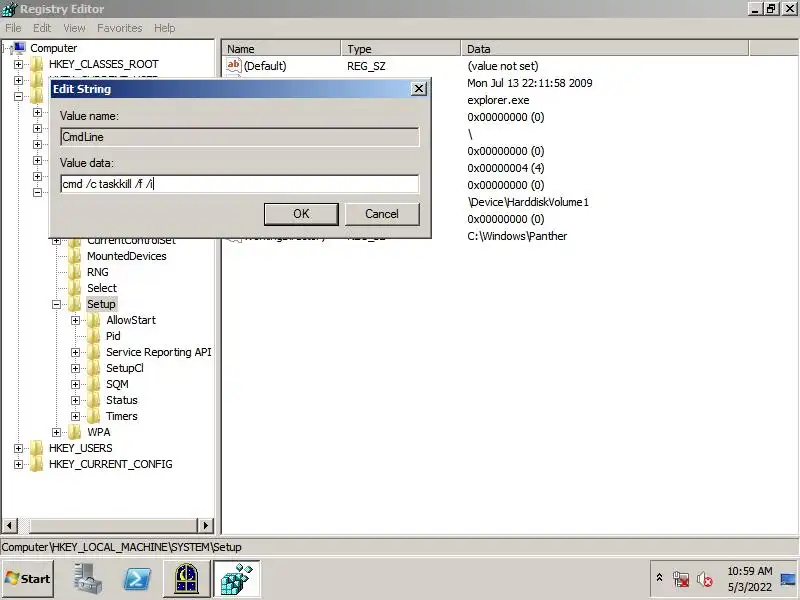Click the HKEY_USERS folder icon

[37, 448]
